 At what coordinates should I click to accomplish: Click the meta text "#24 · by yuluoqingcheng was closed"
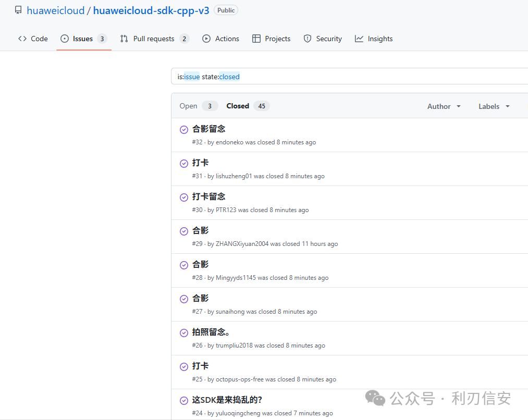[242, 413]
